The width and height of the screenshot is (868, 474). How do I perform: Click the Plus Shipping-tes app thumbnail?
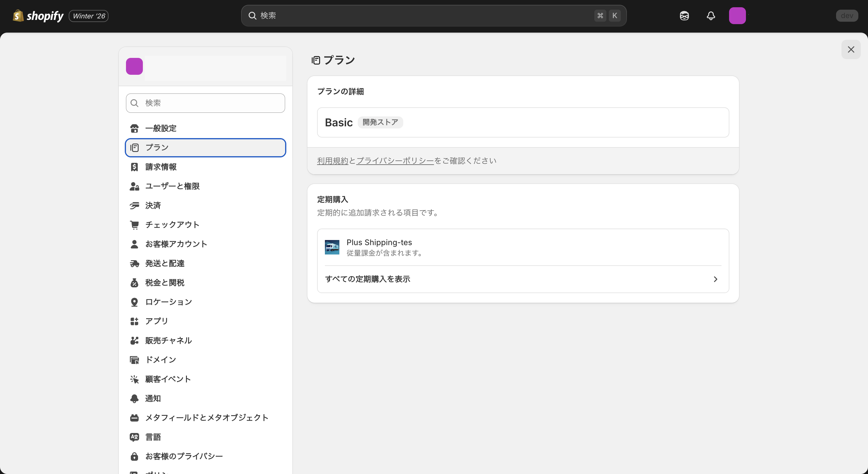point(332,247)
